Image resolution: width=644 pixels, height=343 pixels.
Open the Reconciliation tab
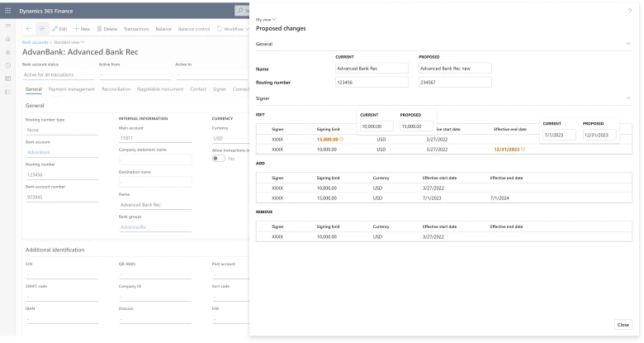coord(116,88)
